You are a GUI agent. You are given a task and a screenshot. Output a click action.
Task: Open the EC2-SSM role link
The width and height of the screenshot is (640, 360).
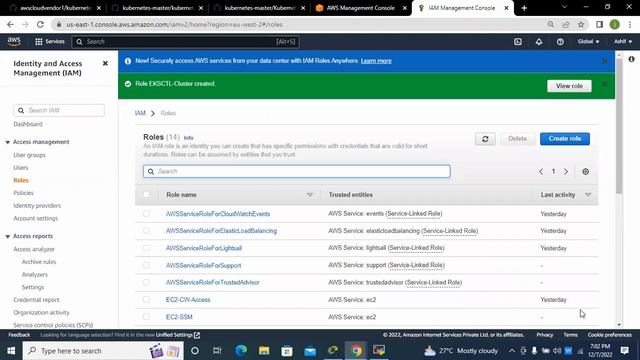point(179,317)
